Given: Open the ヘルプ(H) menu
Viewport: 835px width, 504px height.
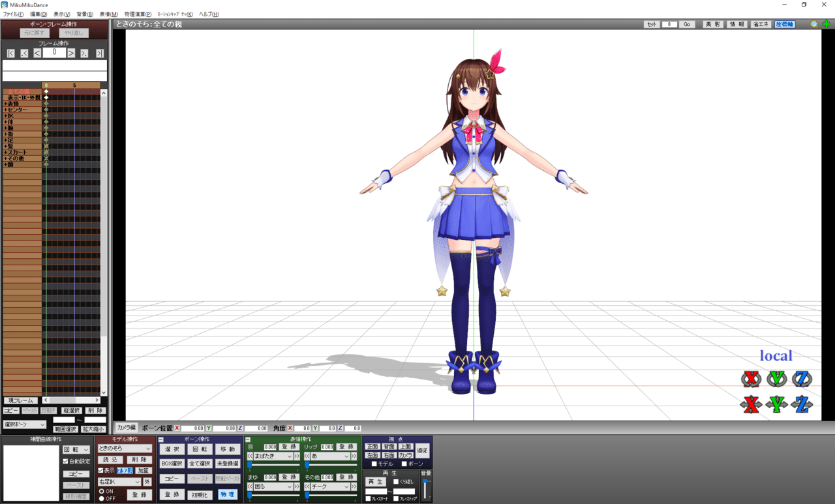Looking at the screenshot, I should point(209,14).
